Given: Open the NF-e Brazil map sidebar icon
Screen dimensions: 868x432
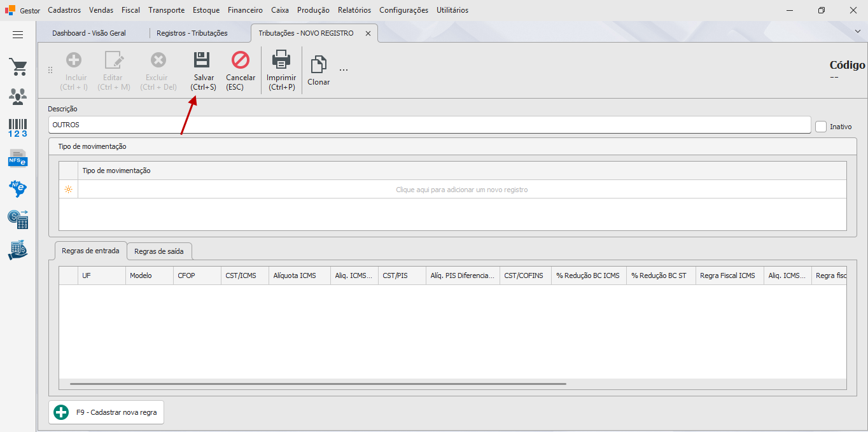Looking at the screenshot, I should pyautogui.click(x=18, y=188).
